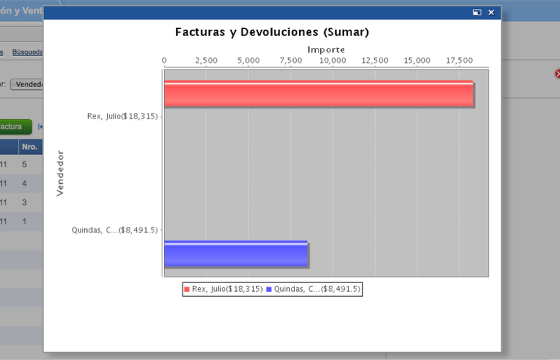The width and height of the screenshot is (560, 360).
Task: Click axis label Quindas, C...($8,491.5)
Action: coord(115,230)
